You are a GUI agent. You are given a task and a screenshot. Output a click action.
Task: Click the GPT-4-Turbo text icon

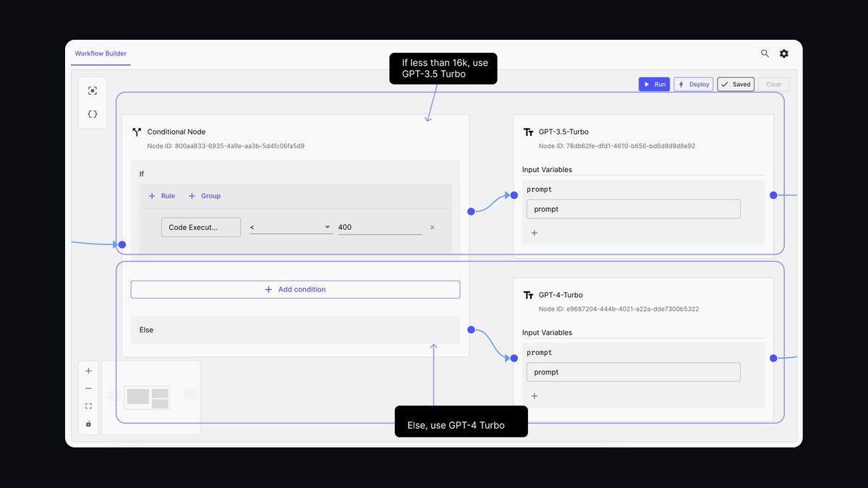527,295
